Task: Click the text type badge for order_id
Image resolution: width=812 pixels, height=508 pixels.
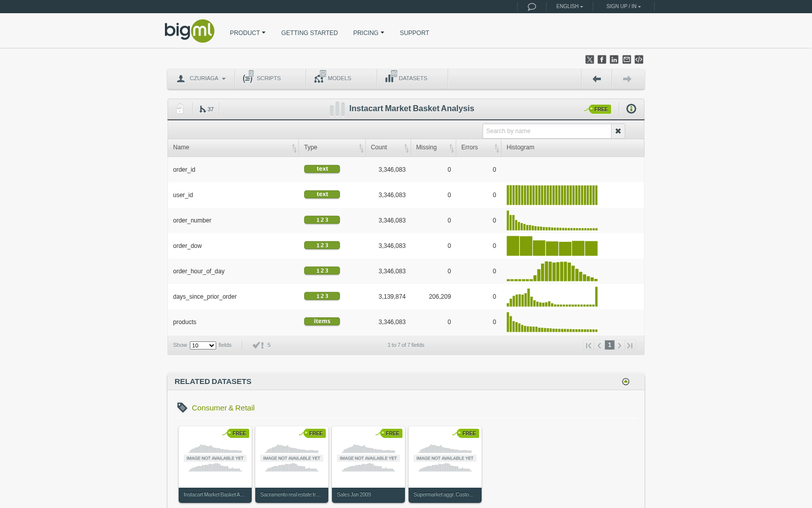Action: [x=322, y=169]
